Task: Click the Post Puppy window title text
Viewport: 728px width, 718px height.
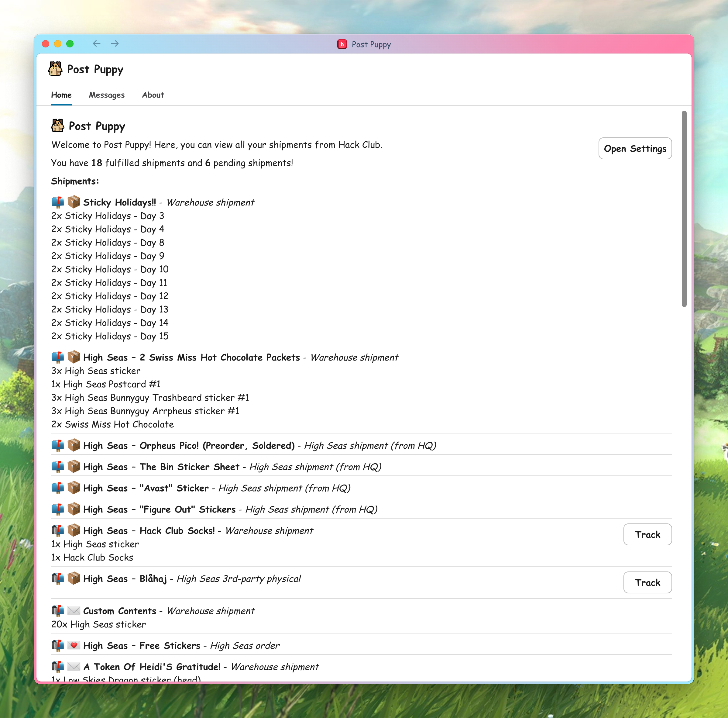Action: click(x=371, y=44)
